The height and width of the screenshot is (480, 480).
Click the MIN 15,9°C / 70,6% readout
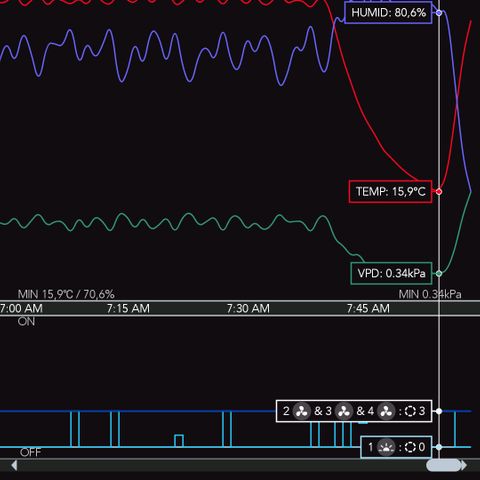coord(66,294)
